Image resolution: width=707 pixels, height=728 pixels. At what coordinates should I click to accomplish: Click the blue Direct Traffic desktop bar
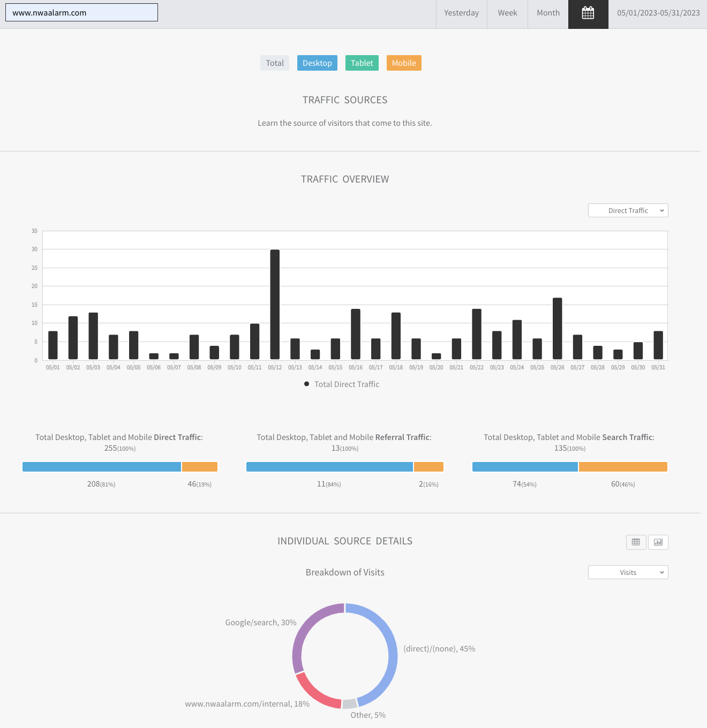tap(102, 467)
